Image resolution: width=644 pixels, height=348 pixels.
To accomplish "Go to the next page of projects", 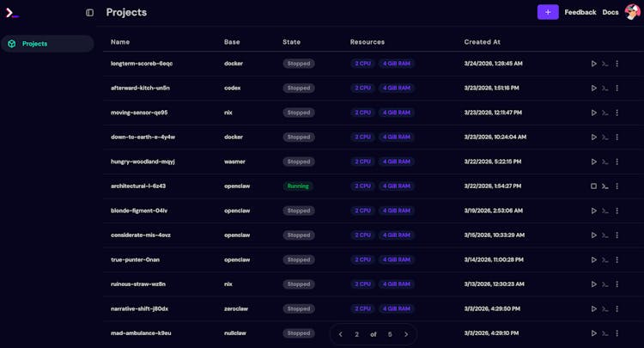I will (406, 334).
